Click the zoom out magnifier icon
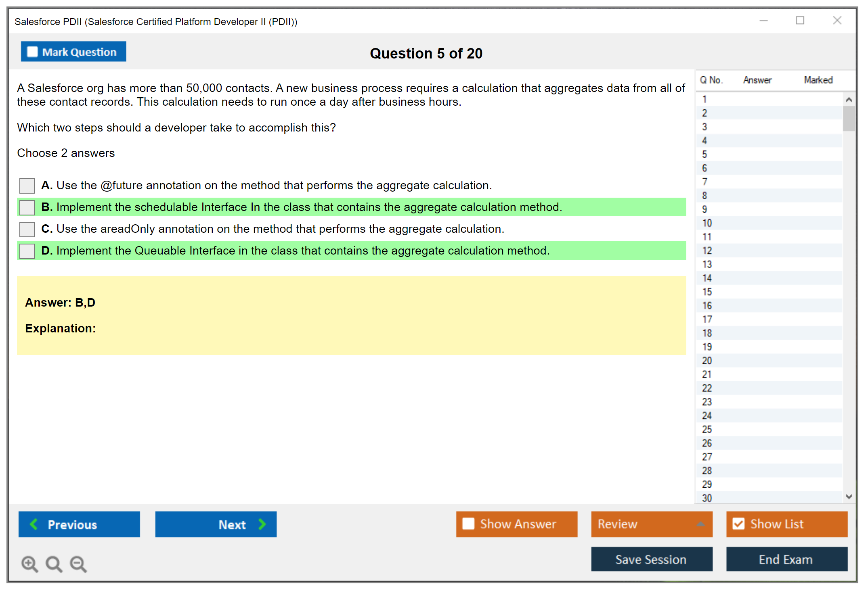Screen dimensions: 868x593 click(78, 564)
